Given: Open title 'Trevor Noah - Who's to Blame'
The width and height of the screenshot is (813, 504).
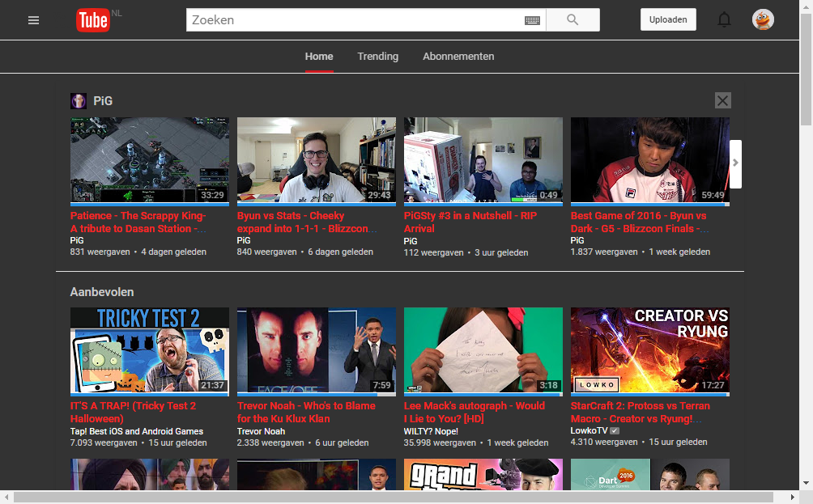Looking at the screenshot, I should 306,413.
